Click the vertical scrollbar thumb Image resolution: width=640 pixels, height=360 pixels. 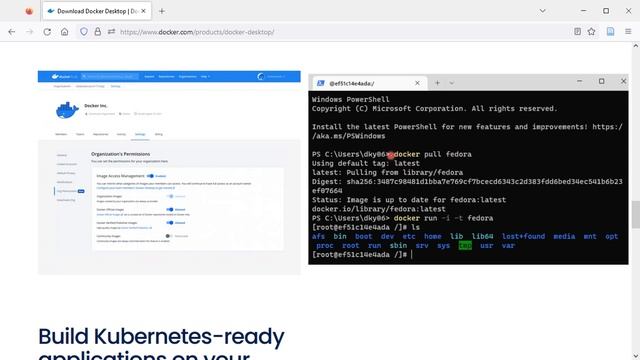(636, 214)
